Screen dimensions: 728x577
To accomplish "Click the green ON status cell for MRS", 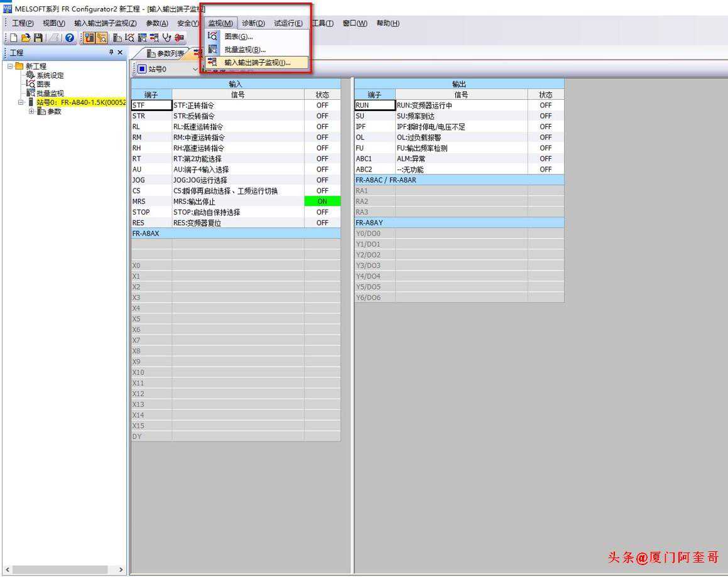I will pyautogui.click(x=322, y=202).
